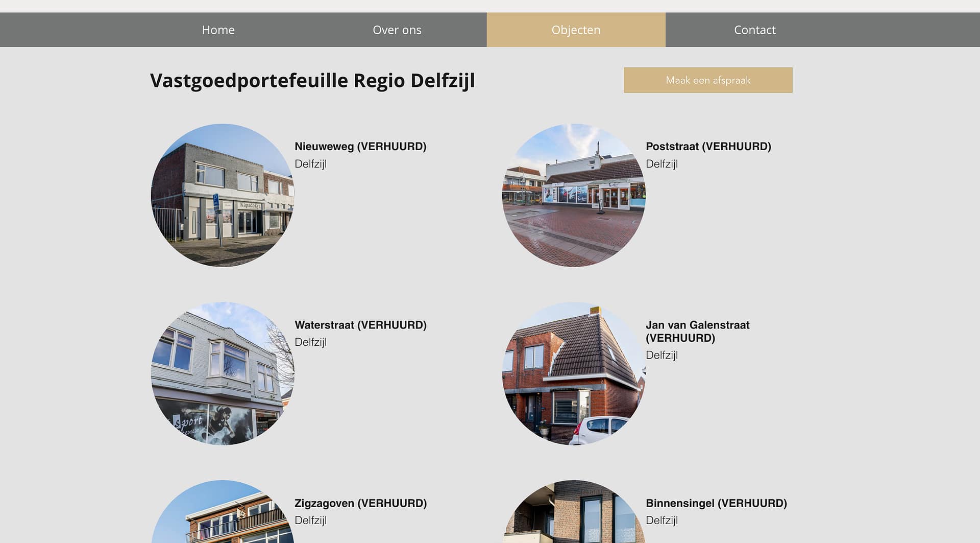Click the Vastgoedportefeuille Regio Delfzijl heading

(312, 81)
